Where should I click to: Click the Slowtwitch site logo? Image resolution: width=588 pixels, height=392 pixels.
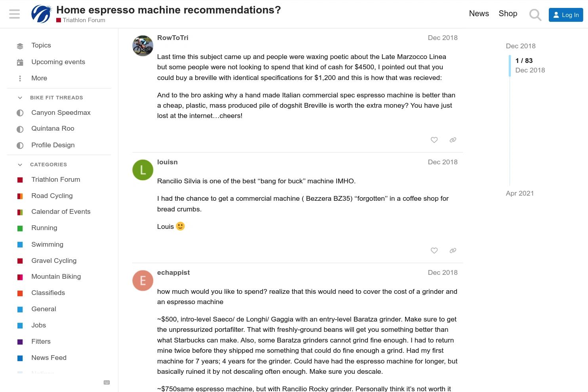(x=42, y=14)
